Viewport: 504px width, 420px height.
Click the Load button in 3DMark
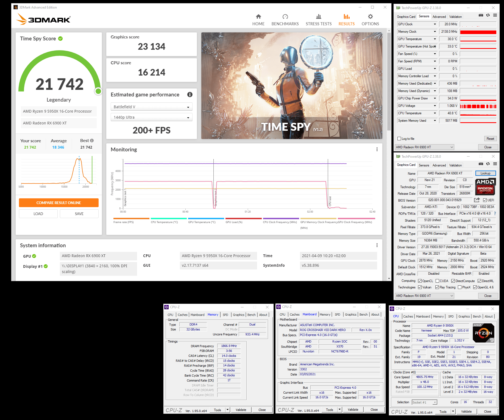click(x=38, y=214)
